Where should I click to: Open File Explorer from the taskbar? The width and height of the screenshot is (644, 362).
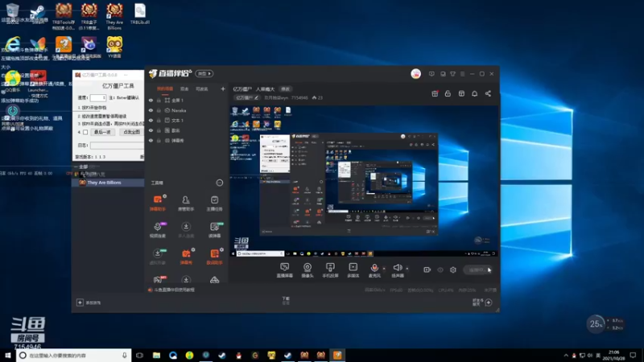pos(156,355)
